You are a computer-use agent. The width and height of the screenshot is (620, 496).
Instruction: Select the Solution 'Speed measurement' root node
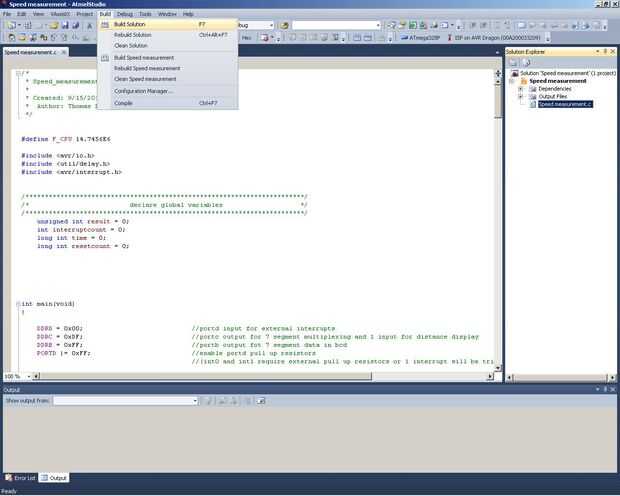[568, 73]
